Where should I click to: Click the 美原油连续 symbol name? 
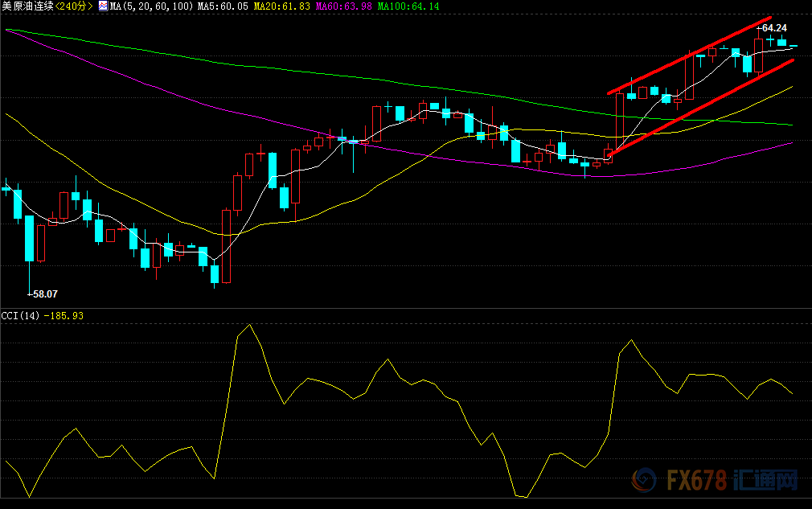click(27, 6)
